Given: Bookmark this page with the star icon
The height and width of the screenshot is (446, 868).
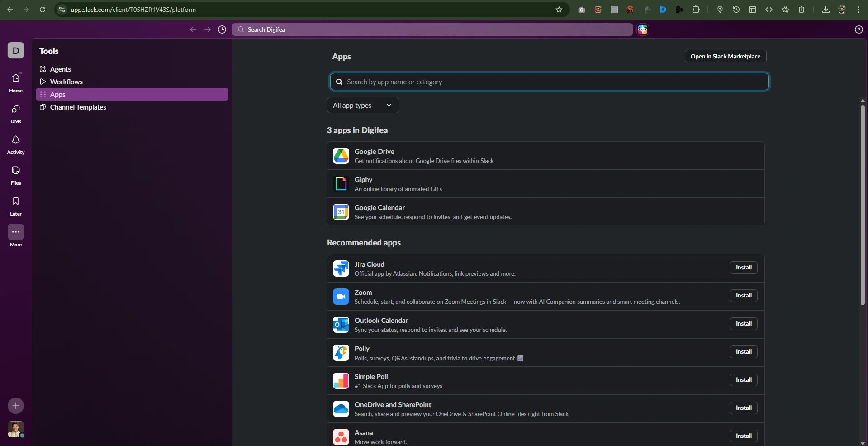Looking at the screenshot, I should (x=559, y=10).
